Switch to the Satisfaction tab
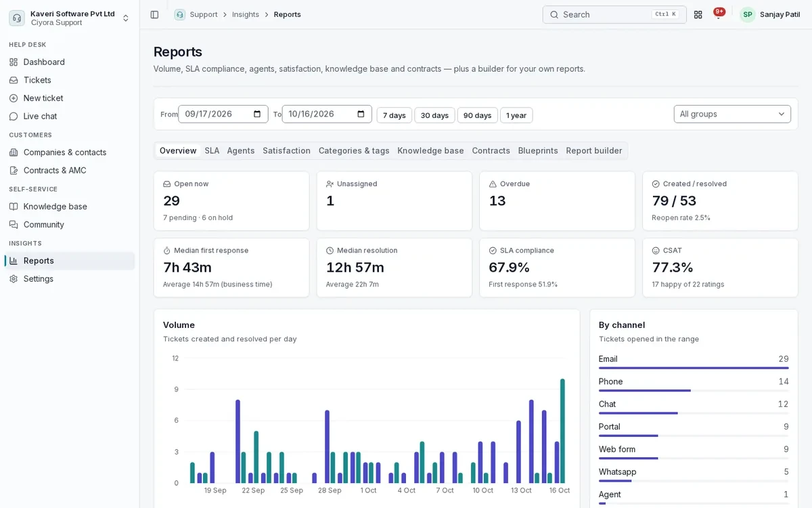Screen dimensions: 812x508 (x=287, y=150)
